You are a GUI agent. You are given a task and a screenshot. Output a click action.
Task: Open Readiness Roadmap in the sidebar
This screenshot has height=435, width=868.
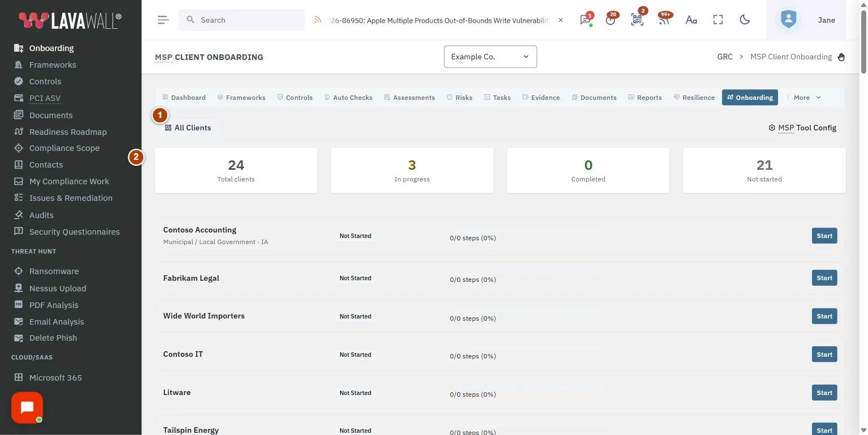point(68,132)
